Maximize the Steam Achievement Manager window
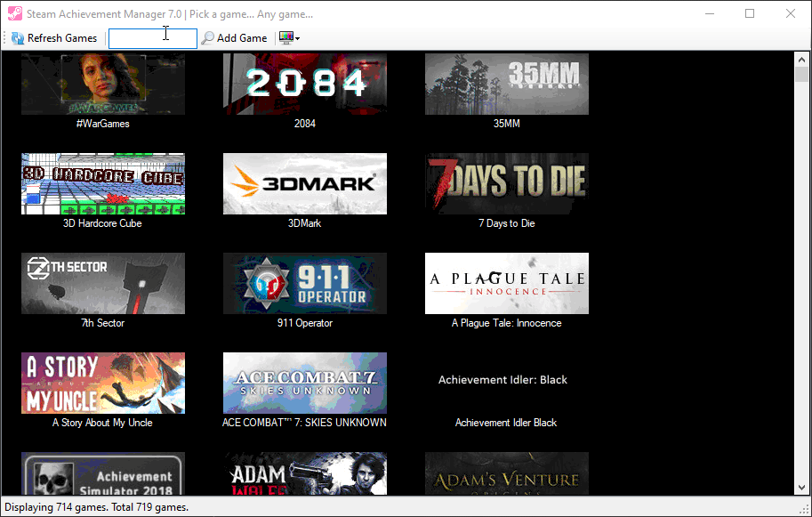 (x=750, y=13)
